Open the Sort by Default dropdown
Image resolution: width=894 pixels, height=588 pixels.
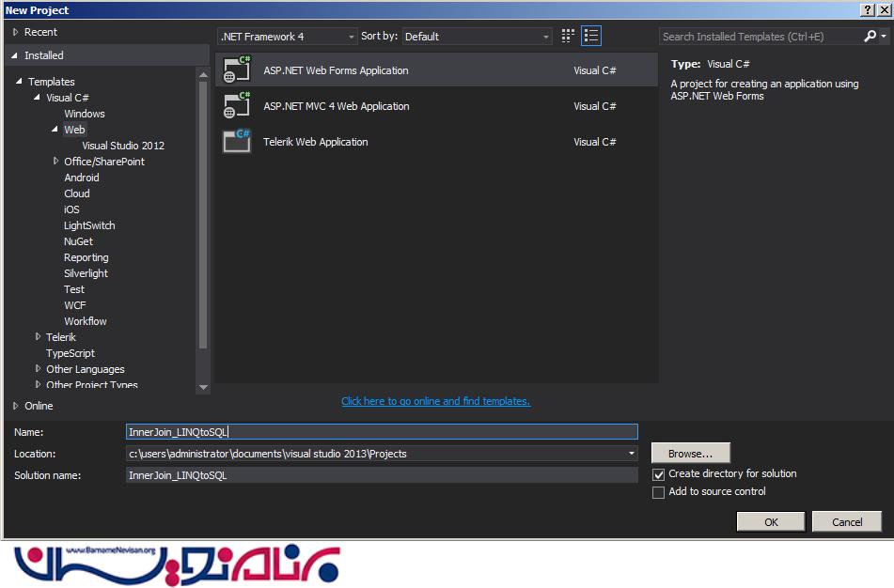coord(478,37)
